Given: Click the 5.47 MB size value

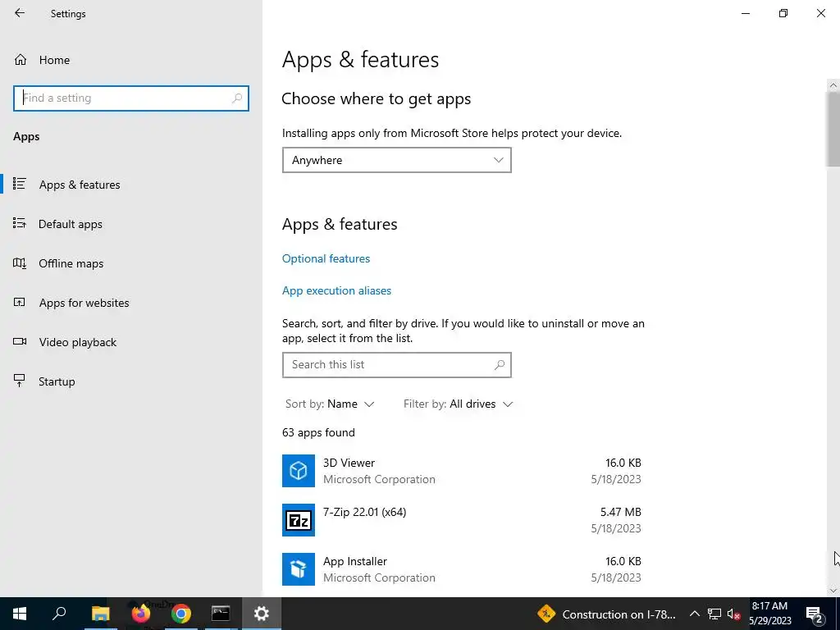Looking at the screenshot, I should click(620, 512).
